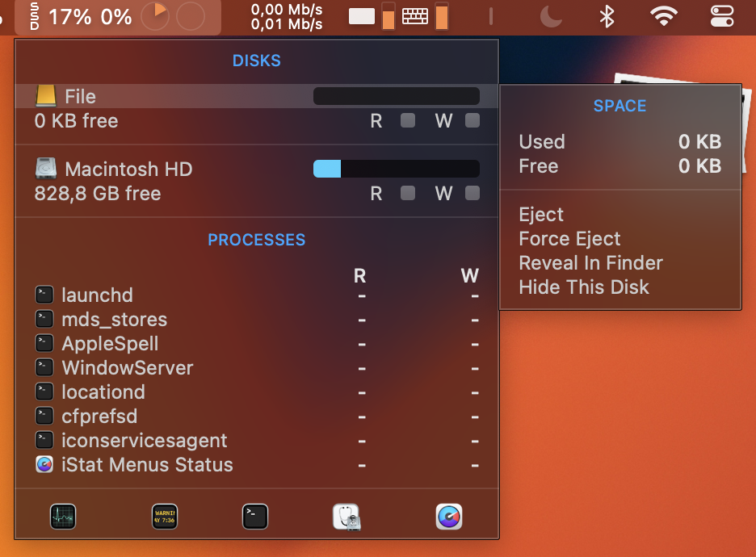Click the cfprefsd process icon
The height and width of the screenshot is (557, 756).
(44, 416)
